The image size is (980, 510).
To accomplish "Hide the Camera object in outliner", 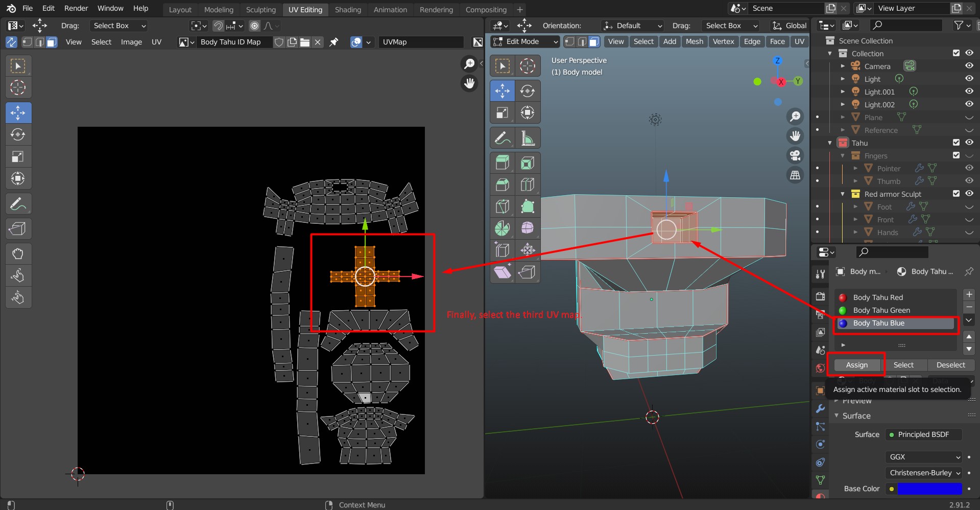I will [x=969, y=66].
